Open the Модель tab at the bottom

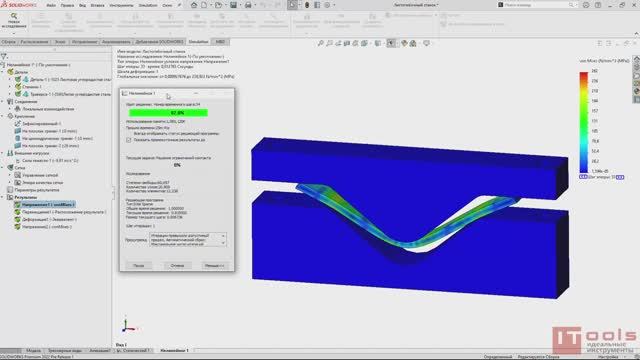pyautogui.click(x=33, y=351)
